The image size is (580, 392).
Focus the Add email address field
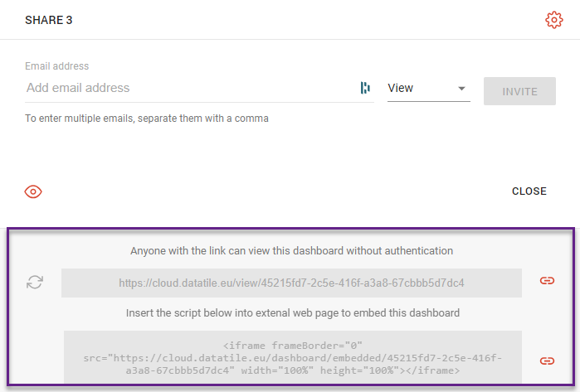191,88
